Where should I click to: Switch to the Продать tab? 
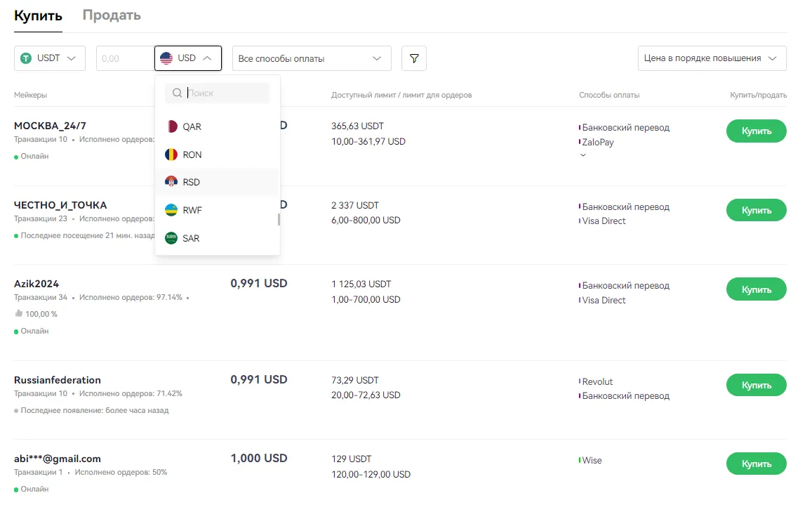[110, 14]
